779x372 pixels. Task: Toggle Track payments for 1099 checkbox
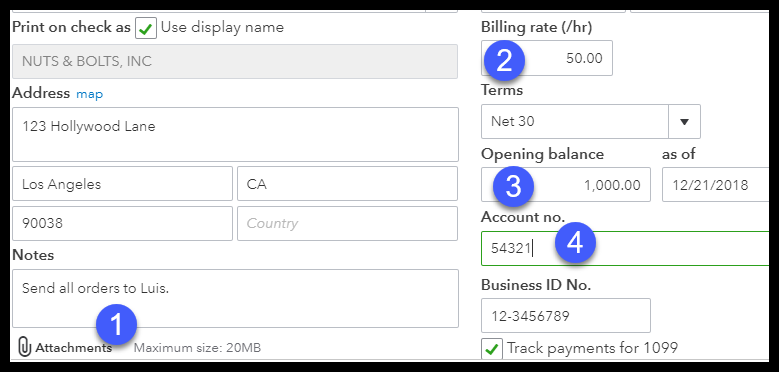[491, 349]
